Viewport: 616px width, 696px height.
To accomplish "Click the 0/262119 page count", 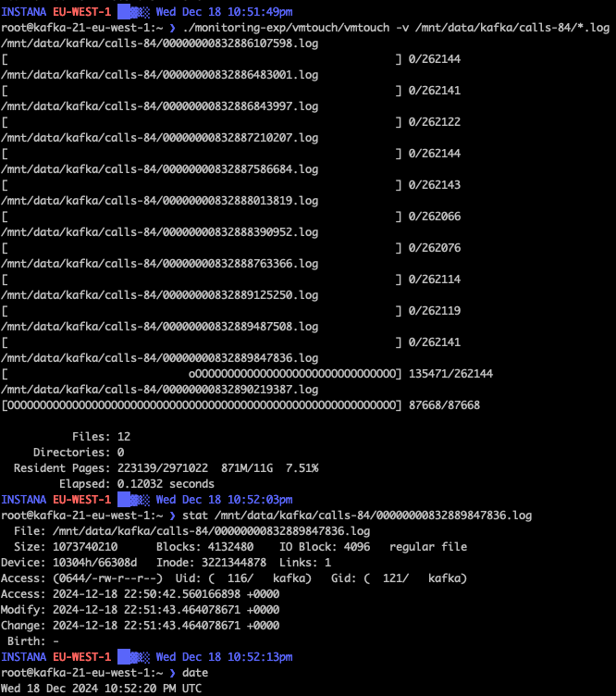I will pos(436,311).
